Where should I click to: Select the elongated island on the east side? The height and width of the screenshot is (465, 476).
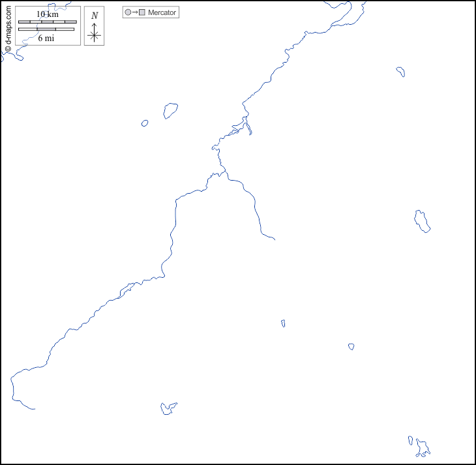(422, 221)
